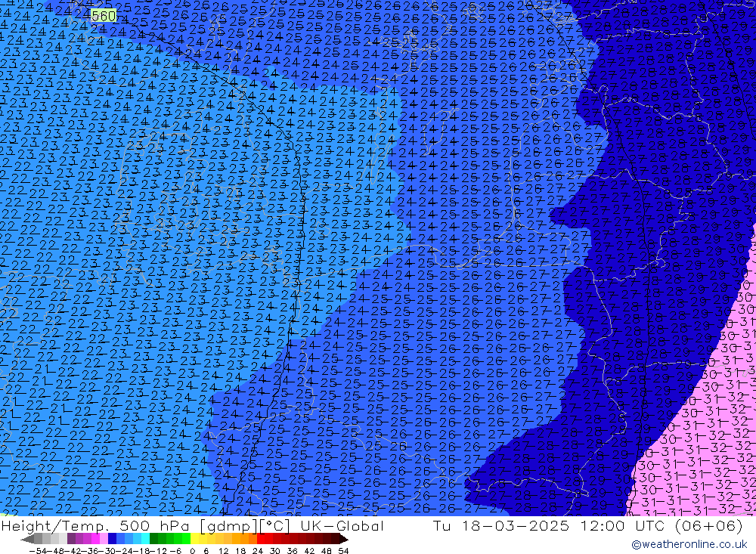The width and height of the screenshot is (756, 554).
Task: Pick the lightest cyan legend swatch
Action: [x=145, y=539]
